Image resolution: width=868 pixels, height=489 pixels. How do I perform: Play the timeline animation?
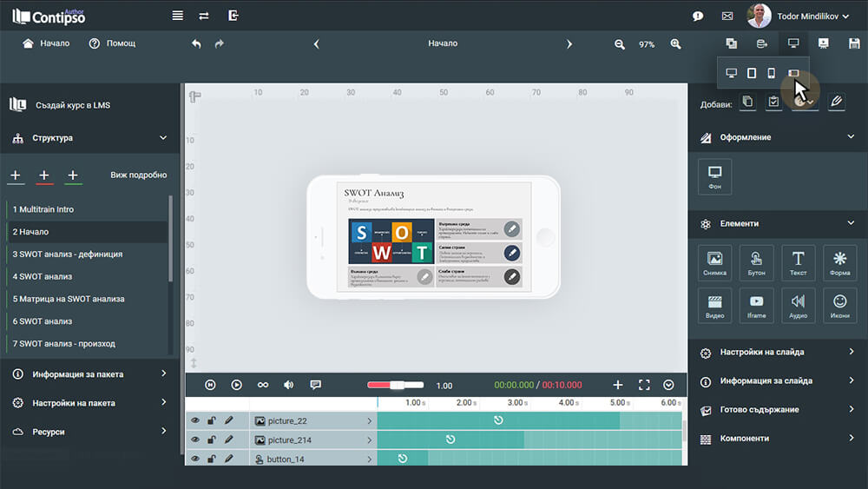236,385
